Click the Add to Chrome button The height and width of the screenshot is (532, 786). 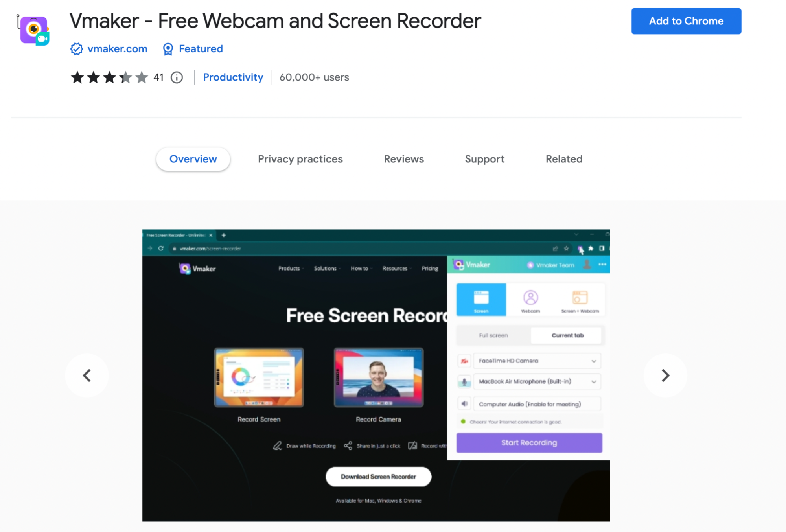click(x=686, y=21)
